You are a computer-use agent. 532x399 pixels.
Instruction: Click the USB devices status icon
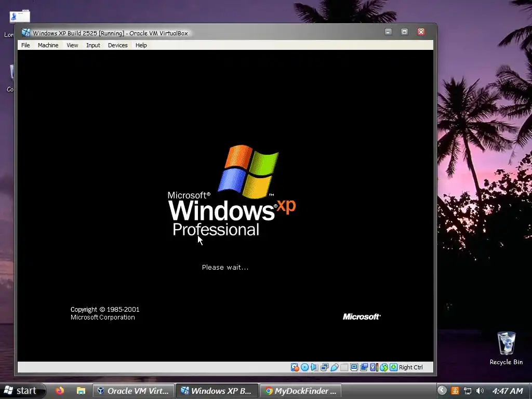tap(334, 367)
